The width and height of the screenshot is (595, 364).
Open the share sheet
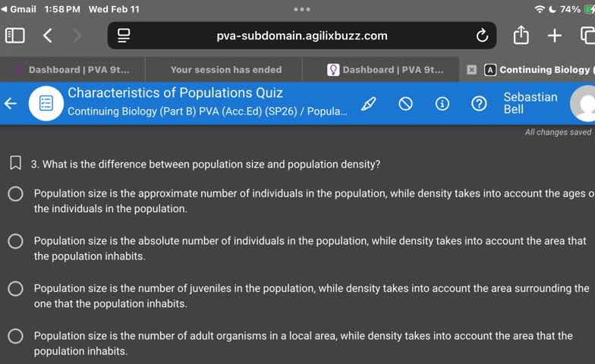coord(521,35)
